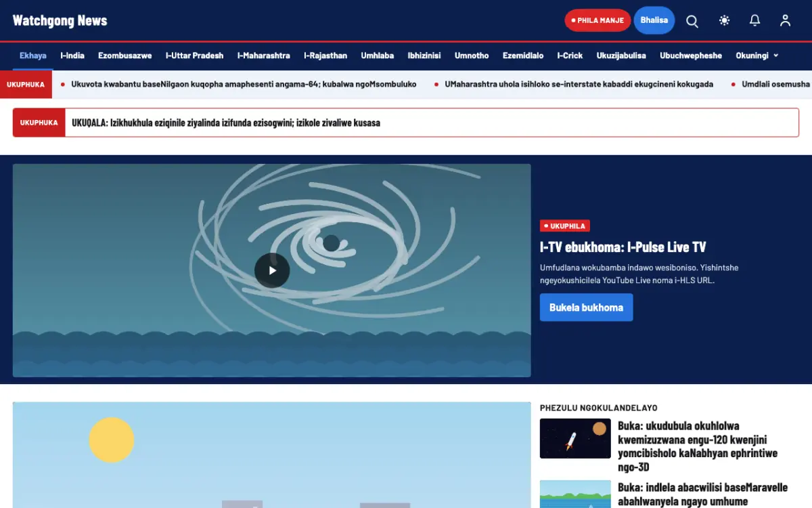Open the sun illustration featured story image
This screenshot has width=812, height=508.
pyautogui.click(x=271, y=455)
